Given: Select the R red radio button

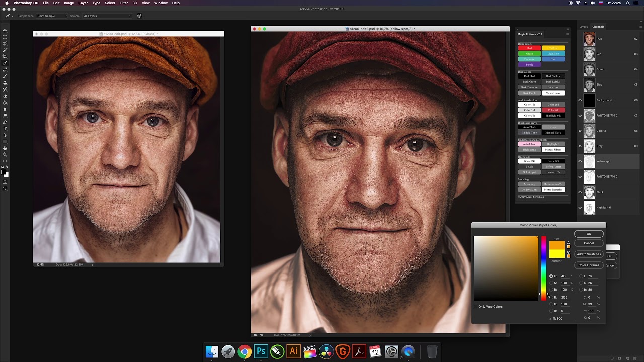Looking at the screenshot, I should [x=551, y=297].
